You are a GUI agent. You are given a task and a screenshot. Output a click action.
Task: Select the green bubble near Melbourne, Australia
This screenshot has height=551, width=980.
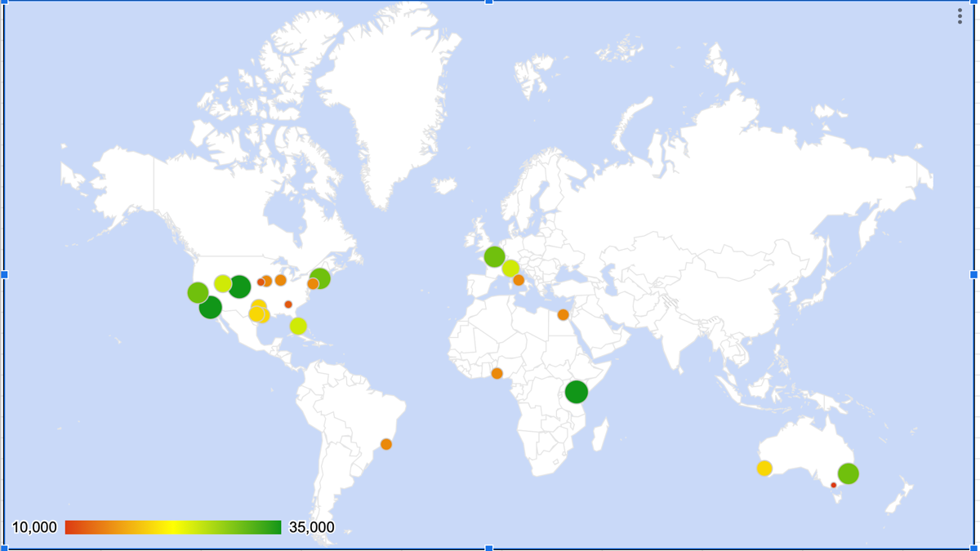847,473
